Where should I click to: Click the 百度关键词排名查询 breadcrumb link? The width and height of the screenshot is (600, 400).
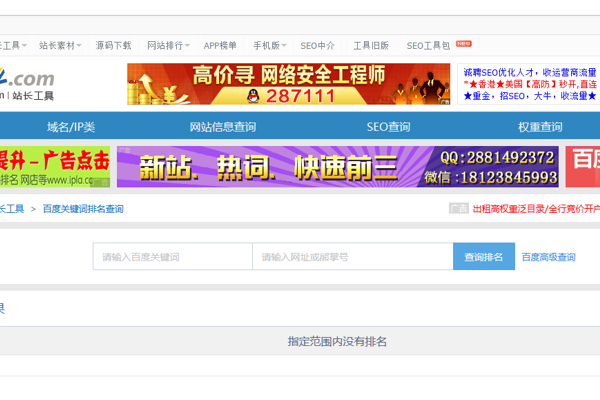(83, 209)
